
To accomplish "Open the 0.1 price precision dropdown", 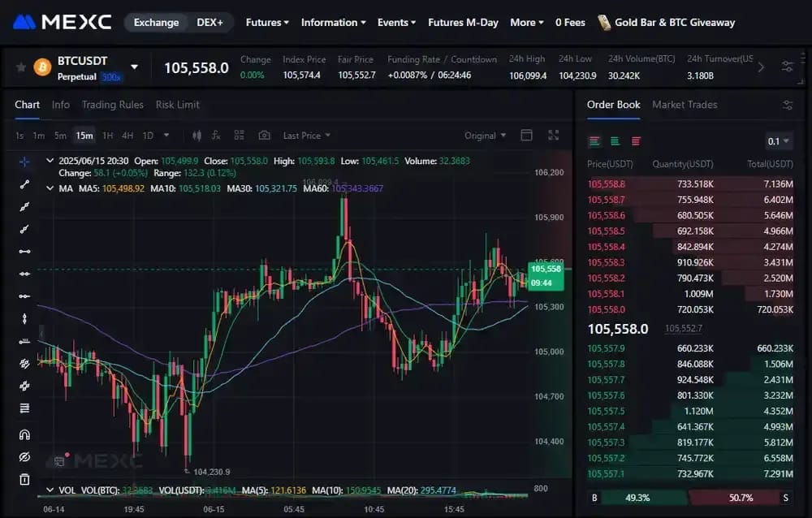I will click(779, 141).
